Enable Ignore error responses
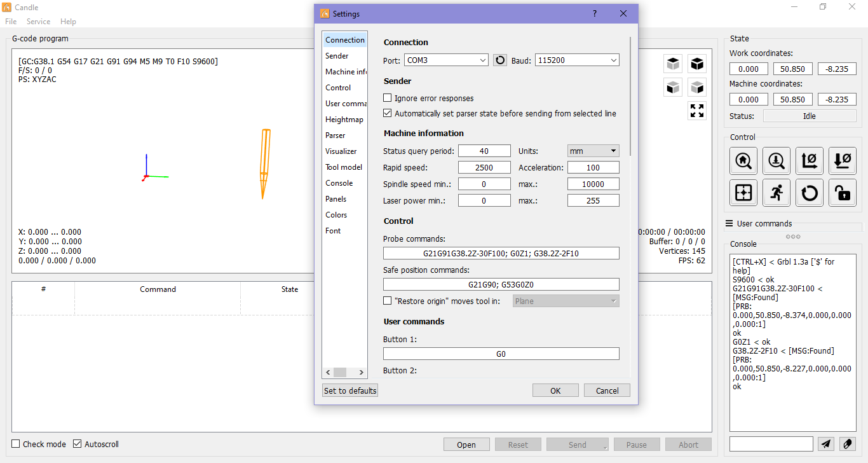This screenshot has width=868, height=463. point(387,97)
